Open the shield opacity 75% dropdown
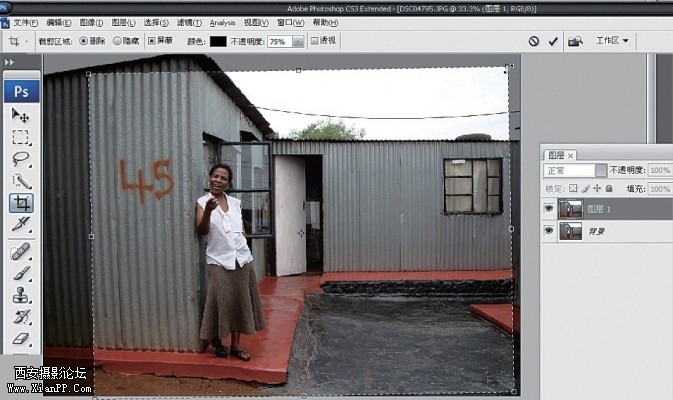673x400 pixels. click(x=298, y=42)
